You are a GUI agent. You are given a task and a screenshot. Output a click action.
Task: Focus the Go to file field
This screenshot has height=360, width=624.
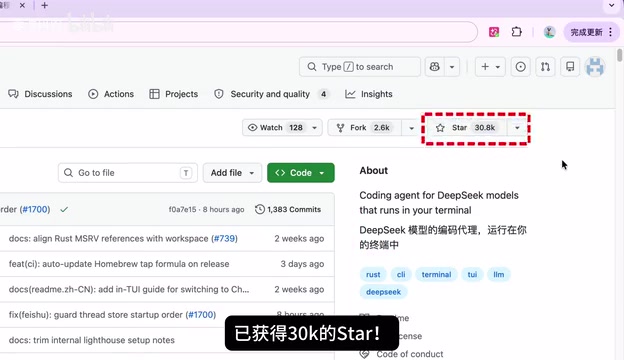click(128, 173)
